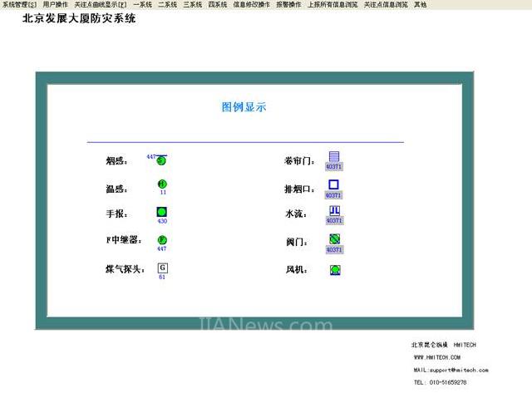Open the 信息修改操作 menu
Image resolution: width=532 pixels, height=398 pixels.
pos(251,5)
